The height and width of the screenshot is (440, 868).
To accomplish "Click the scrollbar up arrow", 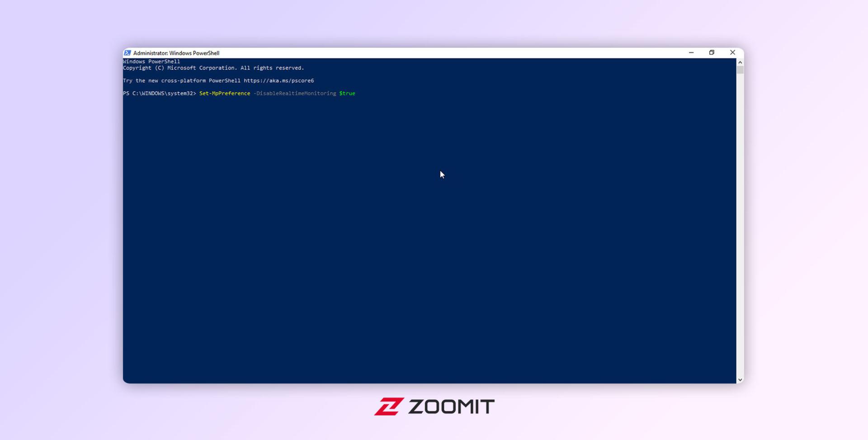I will [740, 62].
